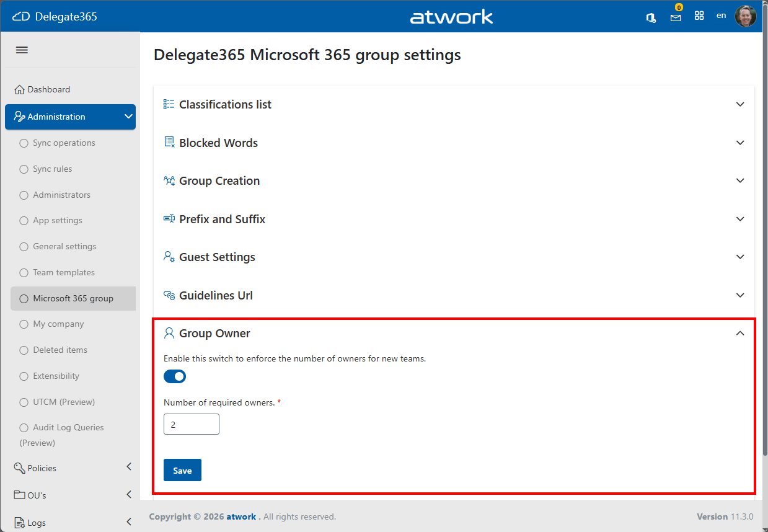Click the Administration user-edit icon
This screenshot has width=768, height=532.
[x=20, y=117]
